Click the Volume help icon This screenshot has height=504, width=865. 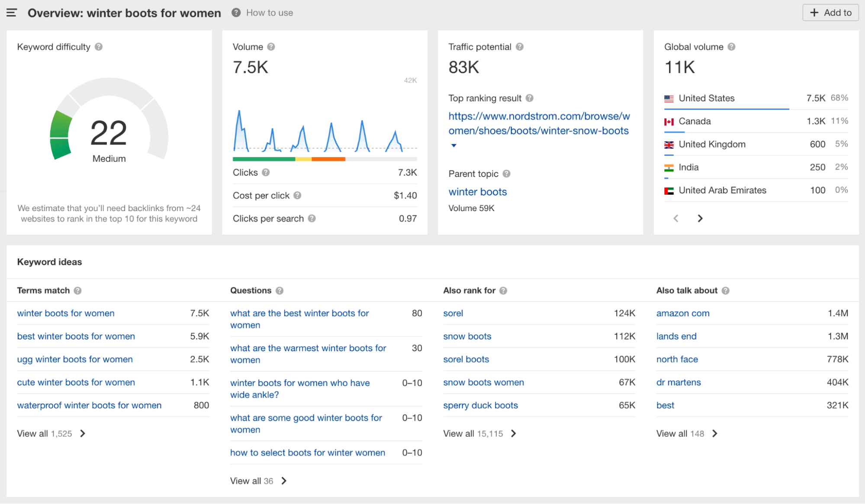pos(271,47)
